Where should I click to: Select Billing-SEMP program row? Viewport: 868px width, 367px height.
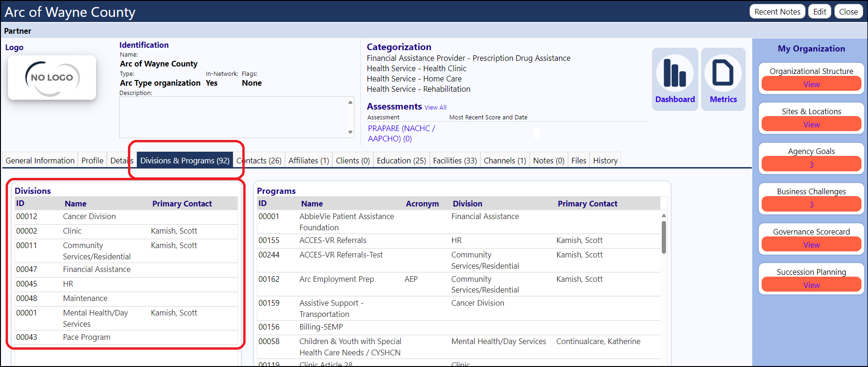click(459, 327)
